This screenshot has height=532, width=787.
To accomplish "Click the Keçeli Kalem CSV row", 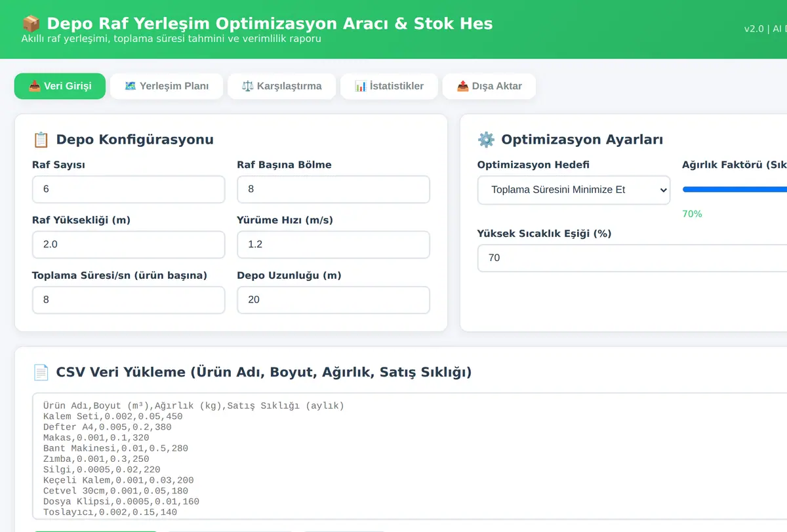I will coord(119,480).
